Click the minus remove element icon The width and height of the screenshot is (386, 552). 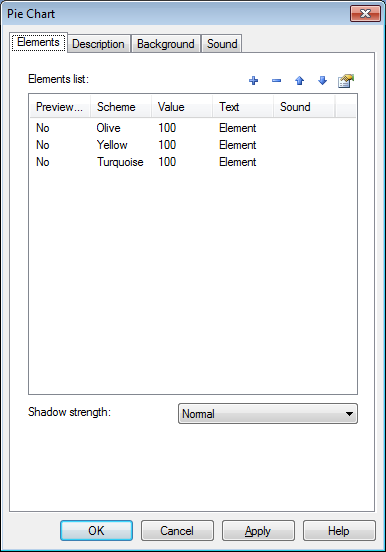tap(276, 81)
